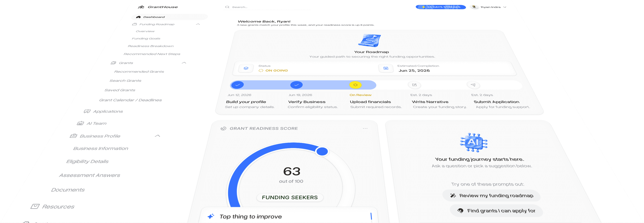This screenshot has height=223, width=644.
Task: Open Documents in sidebar
Action: click(x=68, y=190)
